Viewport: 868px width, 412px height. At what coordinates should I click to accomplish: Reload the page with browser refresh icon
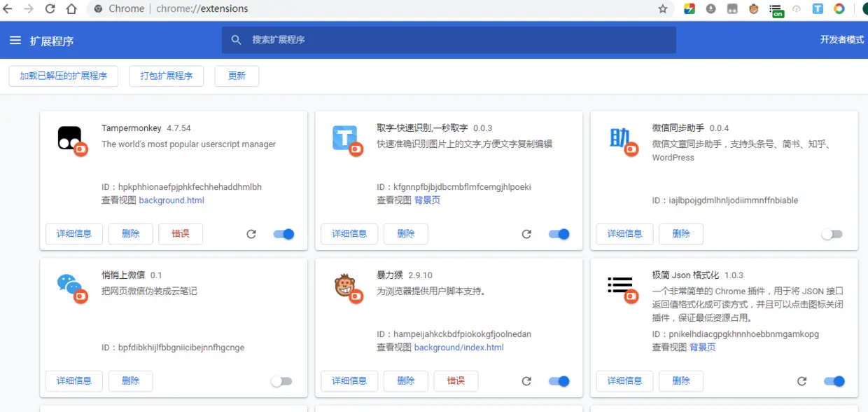pyautogui.click(x=50, y=9)
